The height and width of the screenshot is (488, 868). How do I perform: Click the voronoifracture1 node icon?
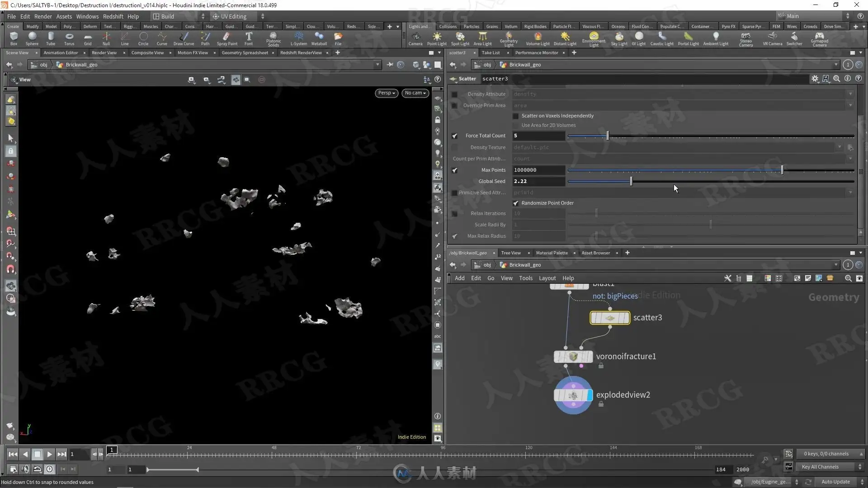point(573,357)
